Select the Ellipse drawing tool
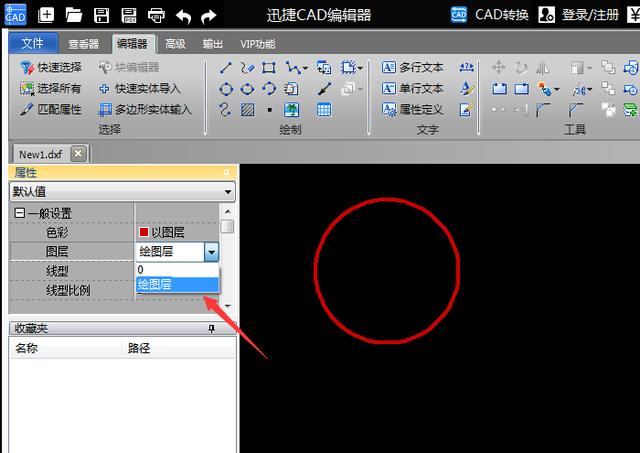 [x=247, y=89]
